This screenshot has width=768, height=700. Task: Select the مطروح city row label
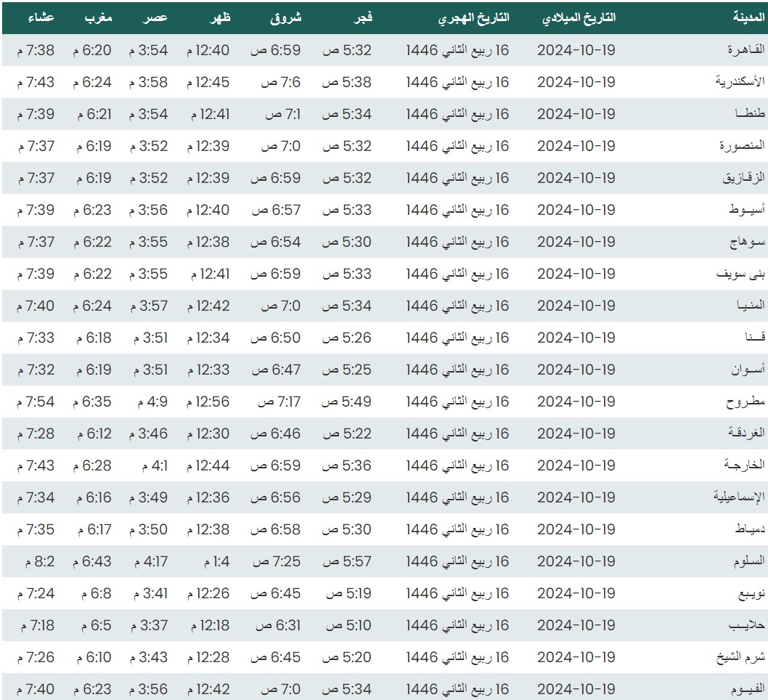point(746,402)
